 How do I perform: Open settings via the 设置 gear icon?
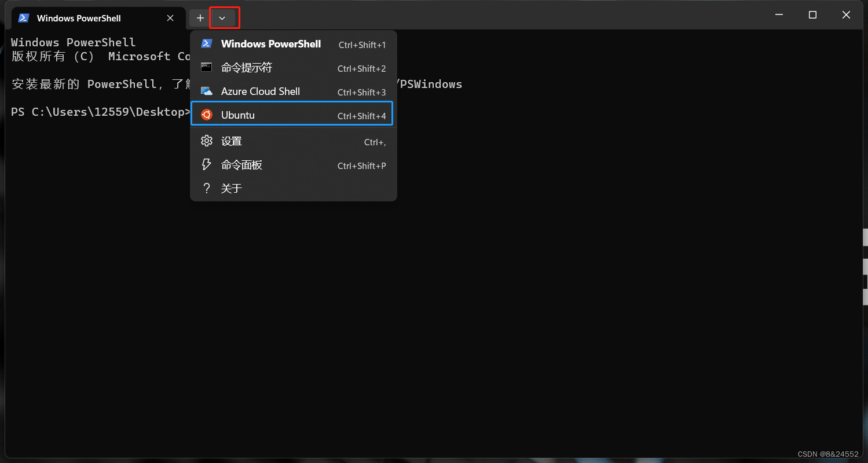click(207, 141)
